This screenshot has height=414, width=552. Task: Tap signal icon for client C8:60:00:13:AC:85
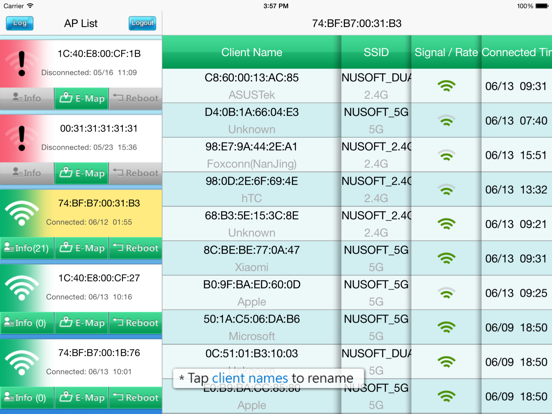pyautogui.click(x=446, y=86)
